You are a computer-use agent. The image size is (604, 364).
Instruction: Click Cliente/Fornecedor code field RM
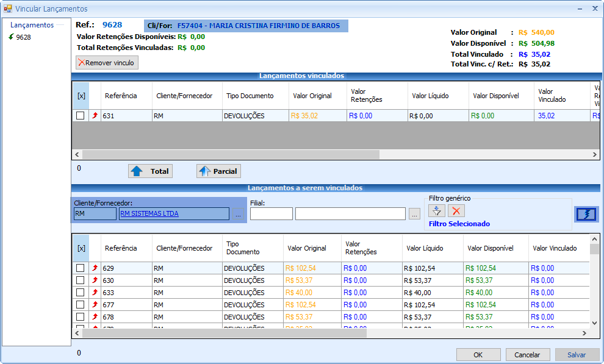[95, 213]
